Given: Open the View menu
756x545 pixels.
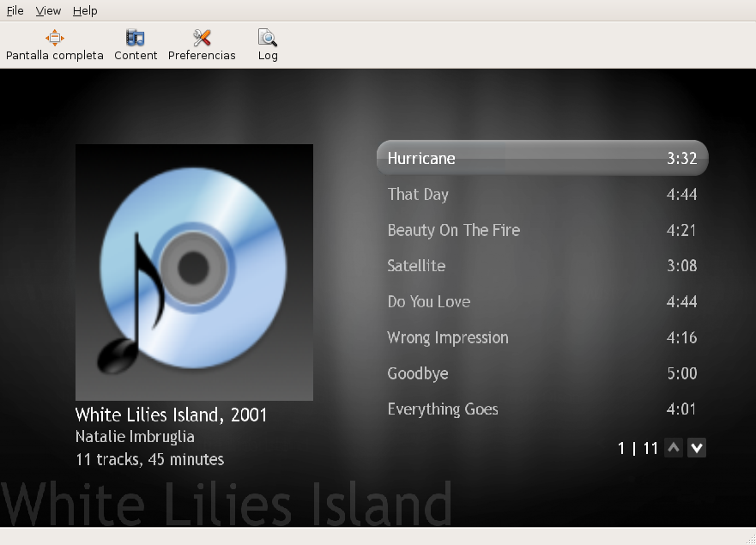Looking at the screenshot, I should click(48, 11).
